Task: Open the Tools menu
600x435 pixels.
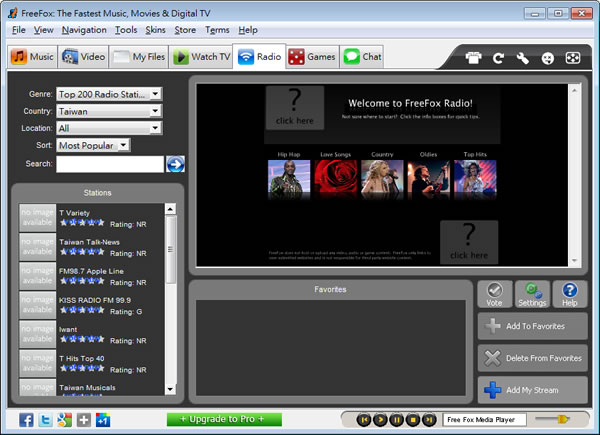Action: [x=126, y=30]
